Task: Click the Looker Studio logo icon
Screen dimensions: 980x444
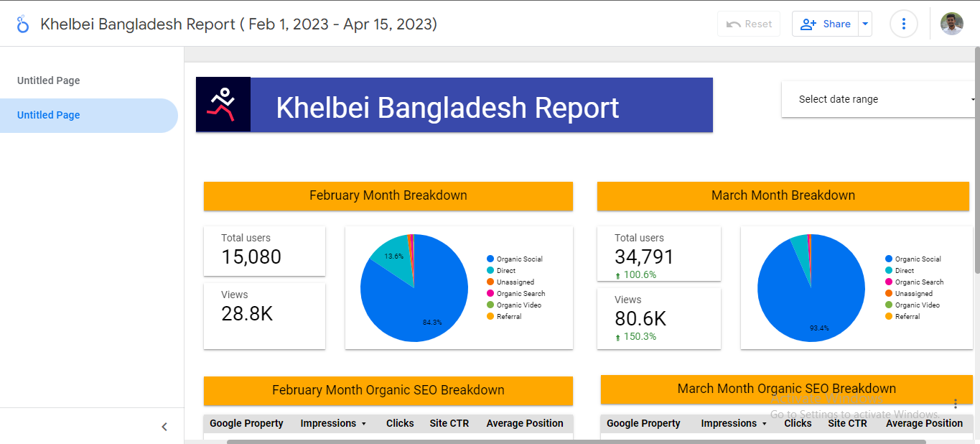Action: pos(23,24)
